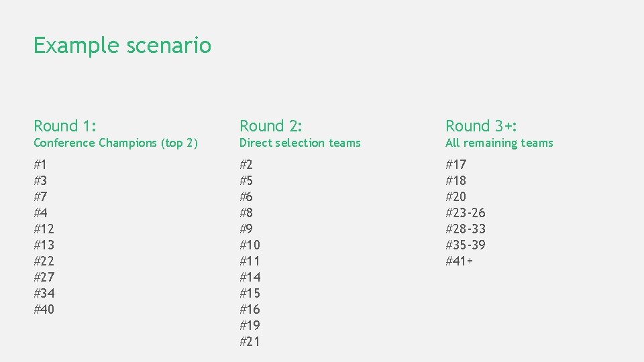Click the '#41+' entry

pos(460,261)
